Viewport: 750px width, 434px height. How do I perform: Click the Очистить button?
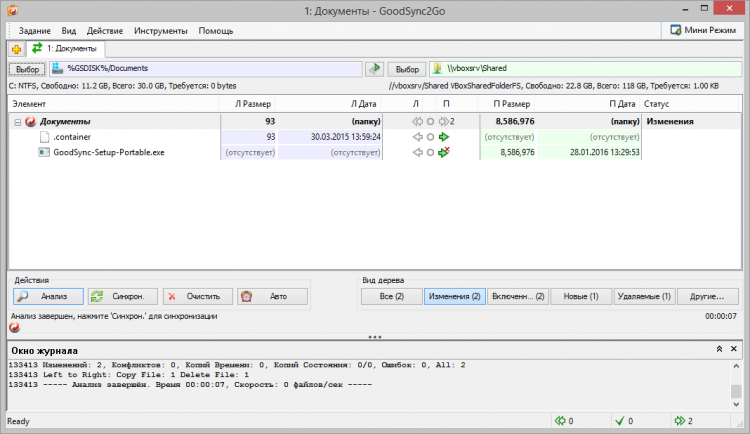point(198,297)
